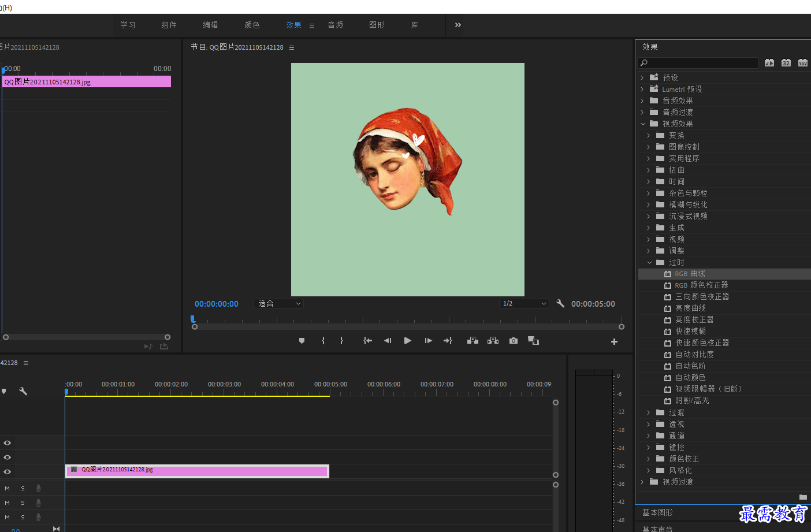Switch to the 组件 workspace
Viewport: 811px width, 532px height.
pyautogui.click(x=169, y=25)
